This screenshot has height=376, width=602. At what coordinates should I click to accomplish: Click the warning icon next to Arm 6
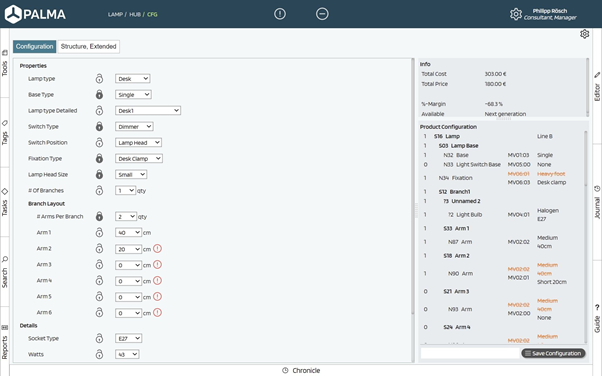[x=157, y=313]
